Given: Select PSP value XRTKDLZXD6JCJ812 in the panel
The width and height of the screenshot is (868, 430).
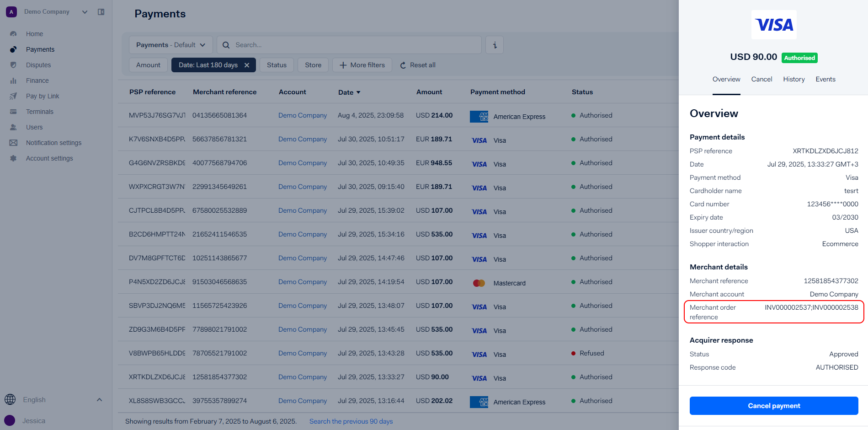Looking at the screenshot, I should 825,151.
